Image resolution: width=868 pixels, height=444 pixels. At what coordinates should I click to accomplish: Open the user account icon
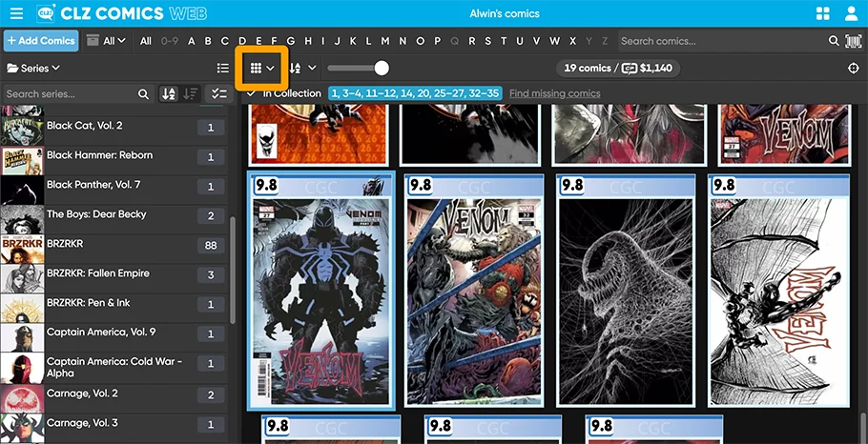(851, 13)
